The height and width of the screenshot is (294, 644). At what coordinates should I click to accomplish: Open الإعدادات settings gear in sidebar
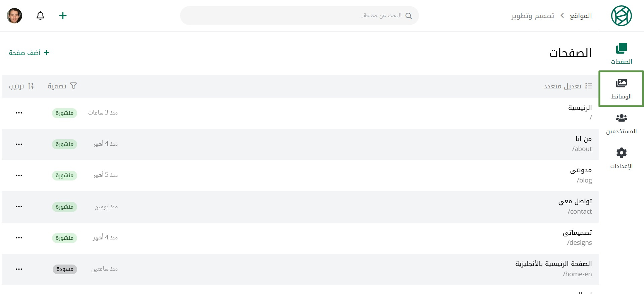pos(621,159)
